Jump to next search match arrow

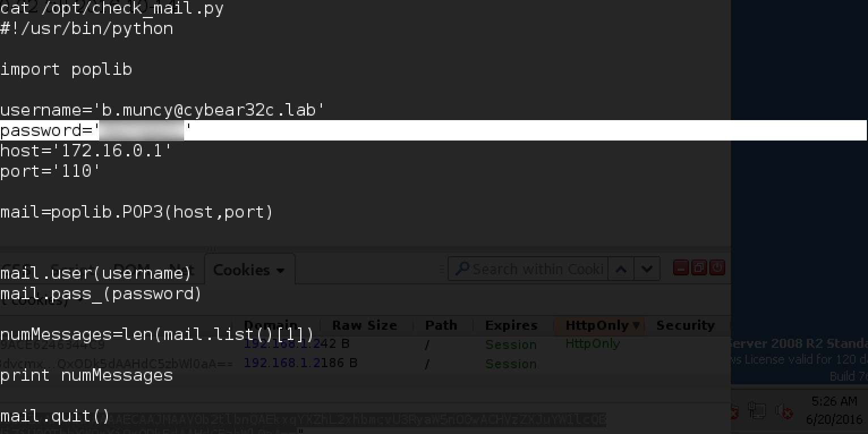(647, 269)
